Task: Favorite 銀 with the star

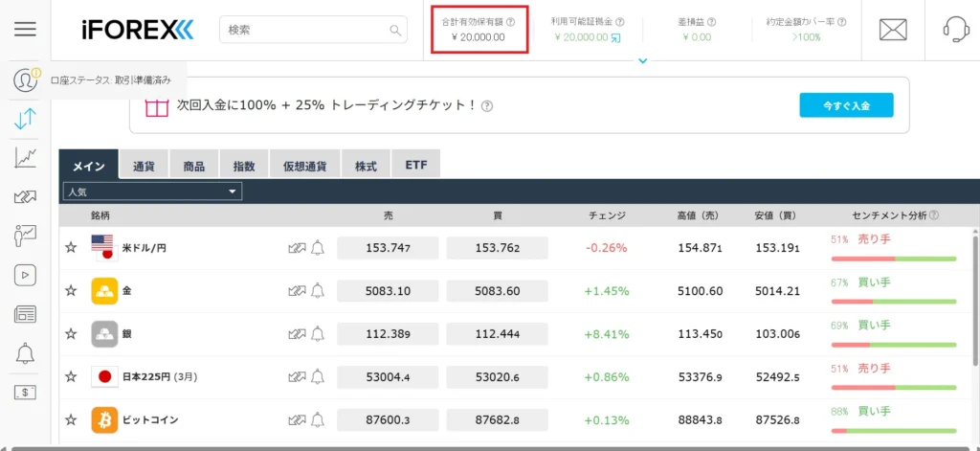Action: 71,334
